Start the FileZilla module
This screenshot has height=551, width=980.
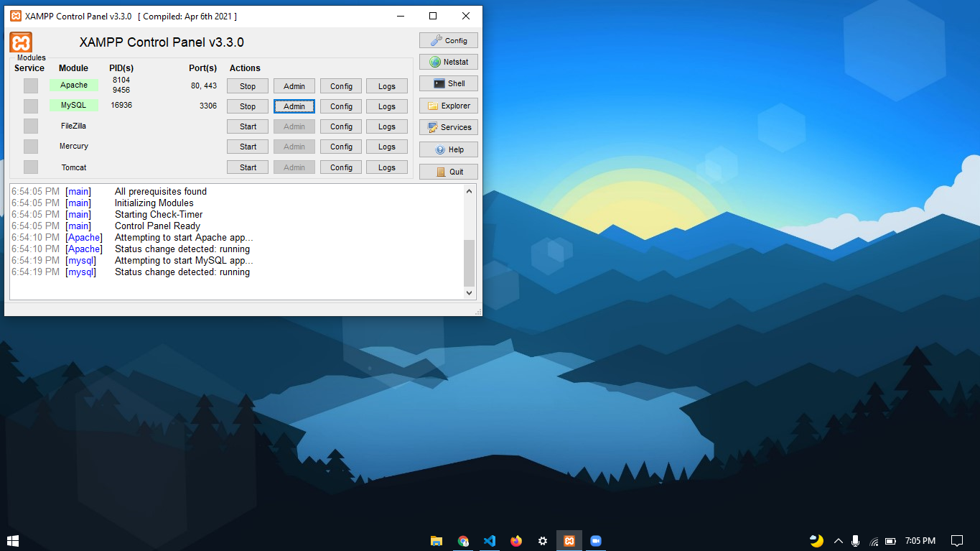[x=248, y=126]
